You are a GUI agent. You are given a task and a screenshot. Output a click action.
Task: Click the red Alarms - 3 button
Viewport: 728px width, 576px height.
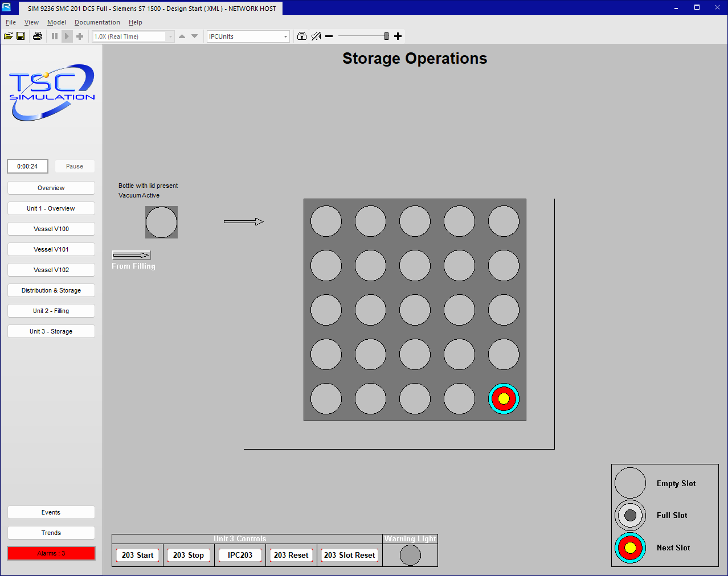click(x=51, y=553)
